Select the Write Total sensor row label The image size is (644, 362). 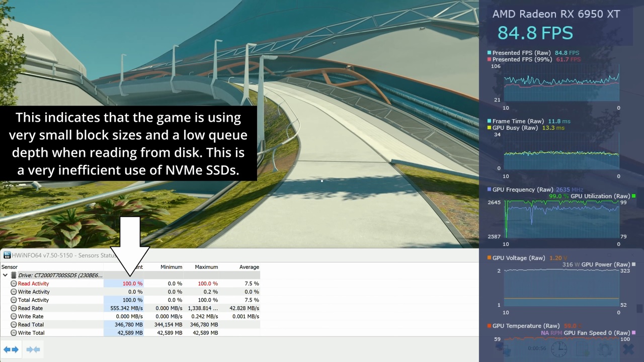[x=31, y=333]
